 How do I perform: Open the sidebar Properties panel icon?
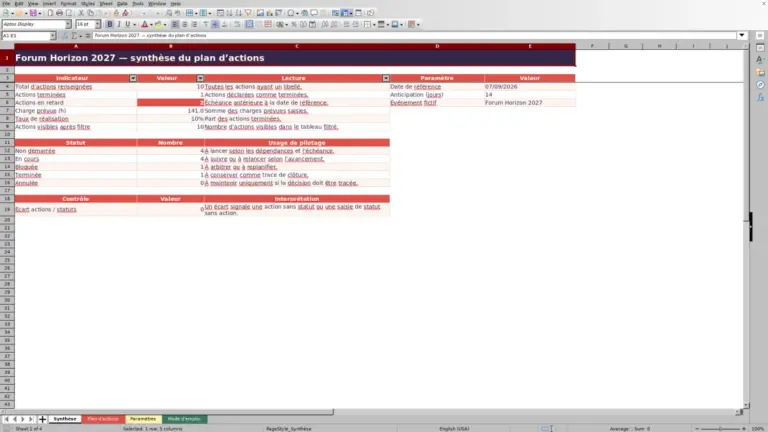(760, 48)
